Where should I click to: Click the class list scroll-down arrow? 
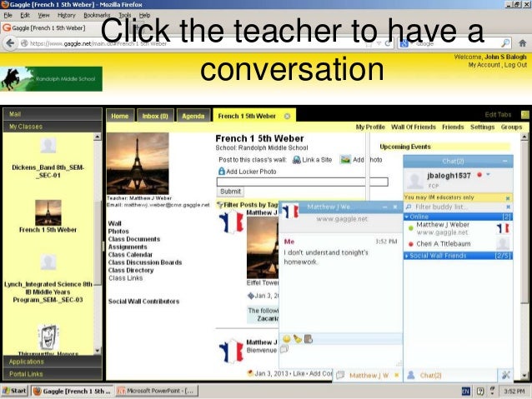click(x=98, y=351)
